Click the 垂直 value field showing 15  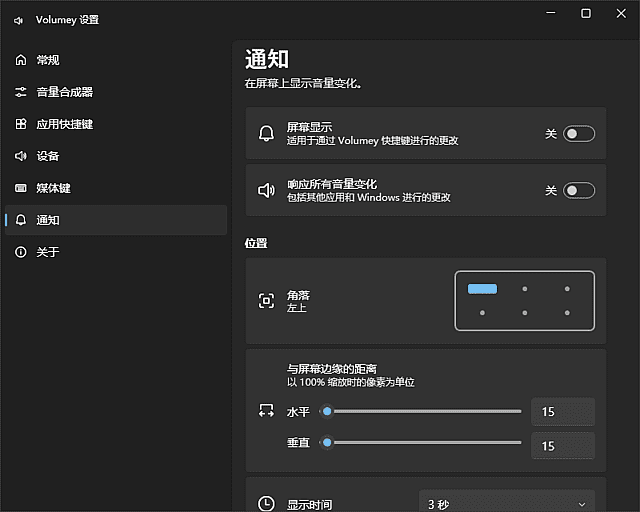[x=563, y=446]
